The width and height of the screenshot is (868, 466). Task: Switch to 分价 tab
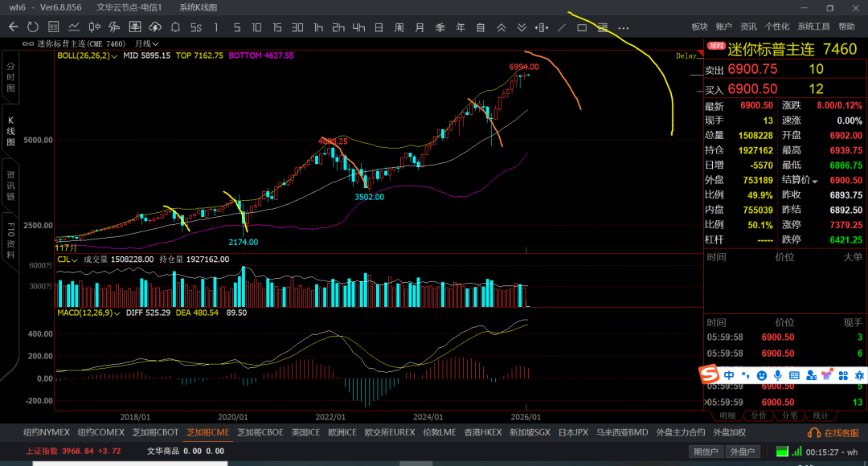point(758,415)
